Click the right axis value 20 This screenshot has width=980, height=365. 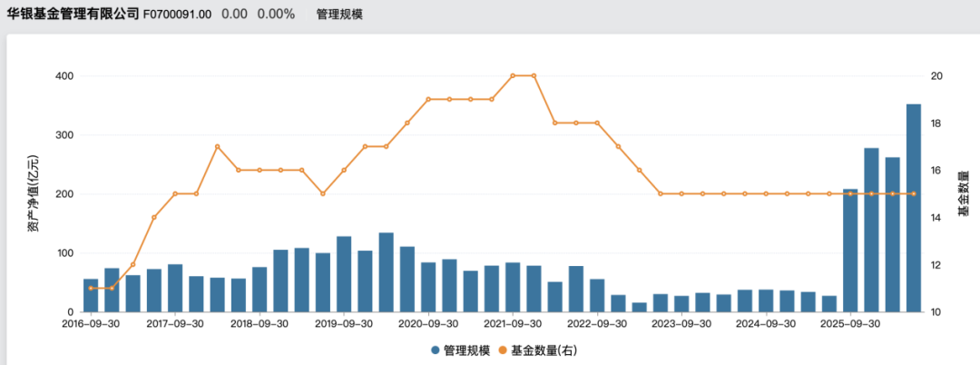(x=936, y=76)
